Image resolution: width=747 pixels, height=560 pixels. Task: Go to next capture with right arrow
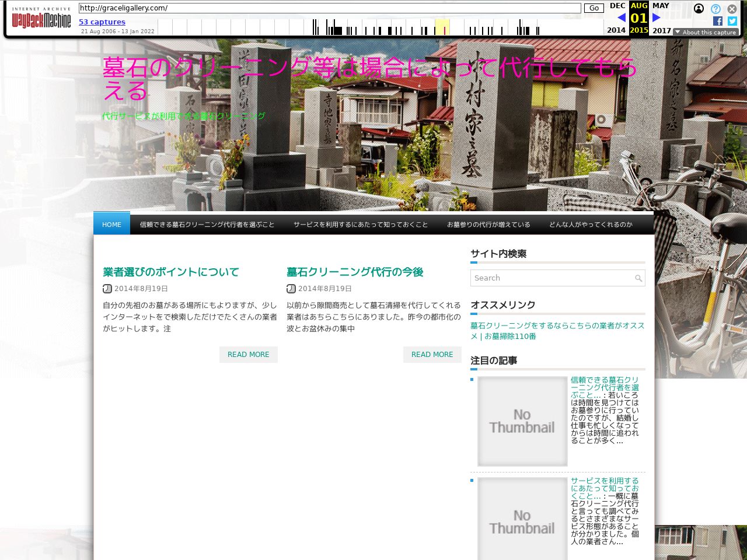click(x=656, y=18)
